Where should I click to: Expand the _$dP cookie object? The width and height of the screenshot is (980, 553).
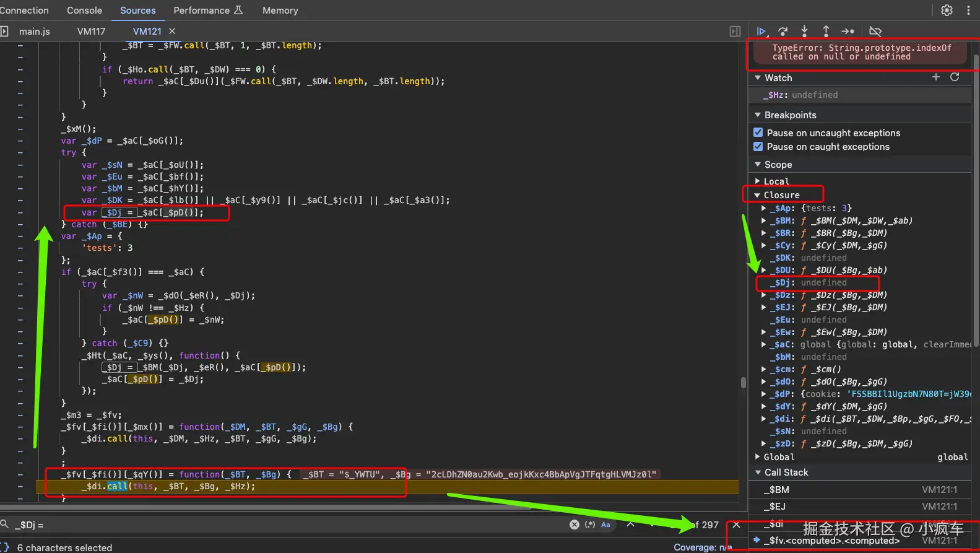[763, 394]
